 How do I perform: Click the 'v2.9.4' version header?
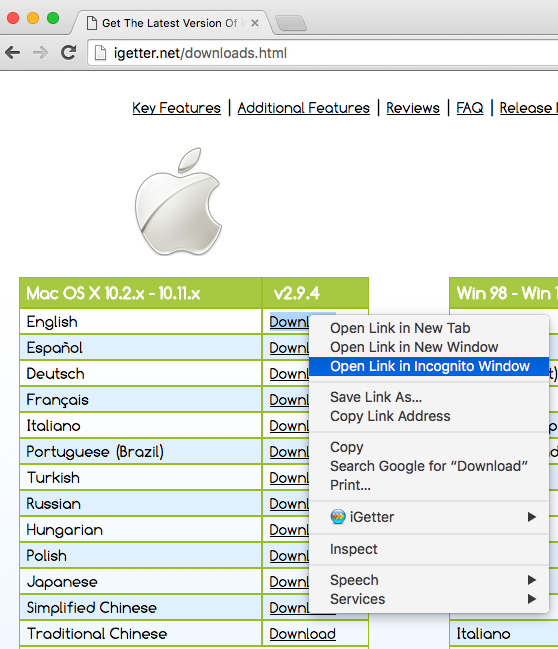coord(315,293)
